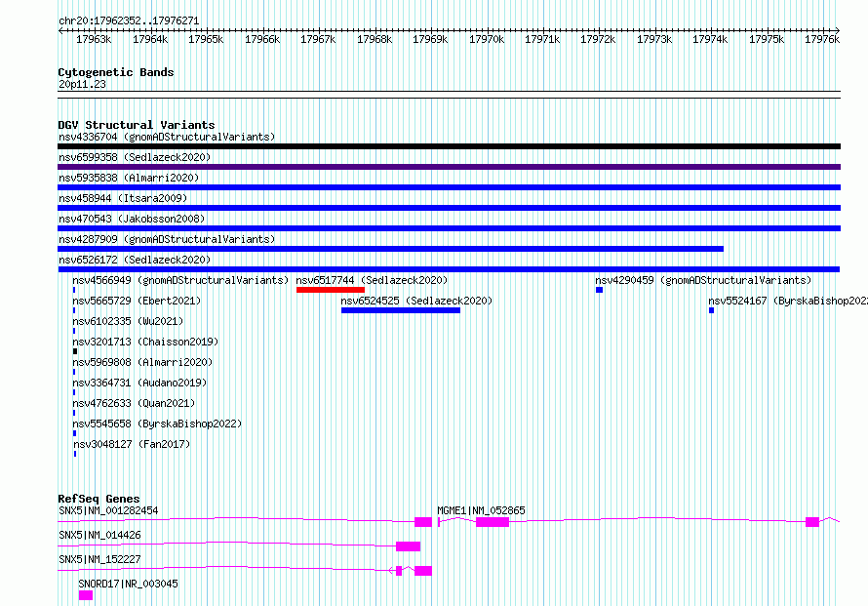This screenshot has height=606, width=868.
Task: Select the nsv4287909 gnomAD variant bar
Action: pos(390,249)
